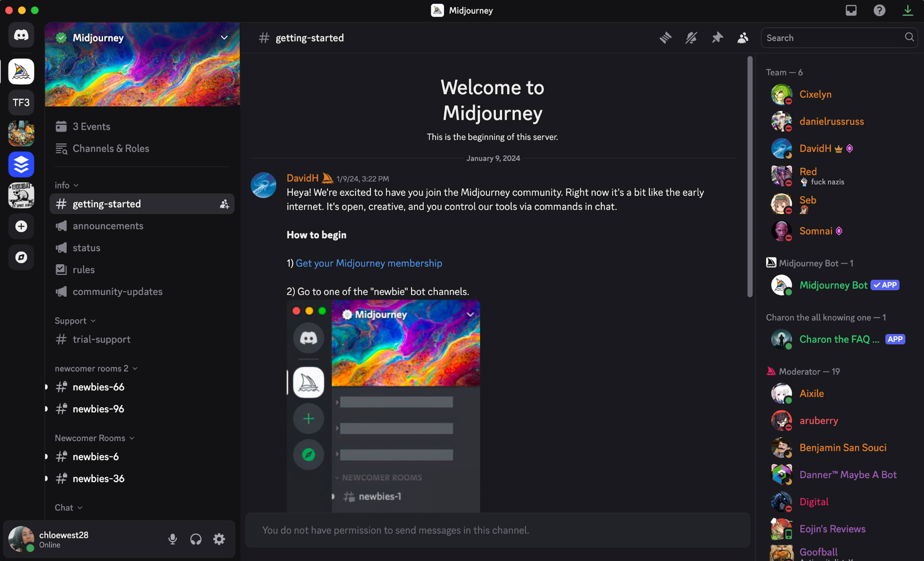Open the newbies-36 channel
The height and width of the screenshot is (561, 924).
coord(142,478)
